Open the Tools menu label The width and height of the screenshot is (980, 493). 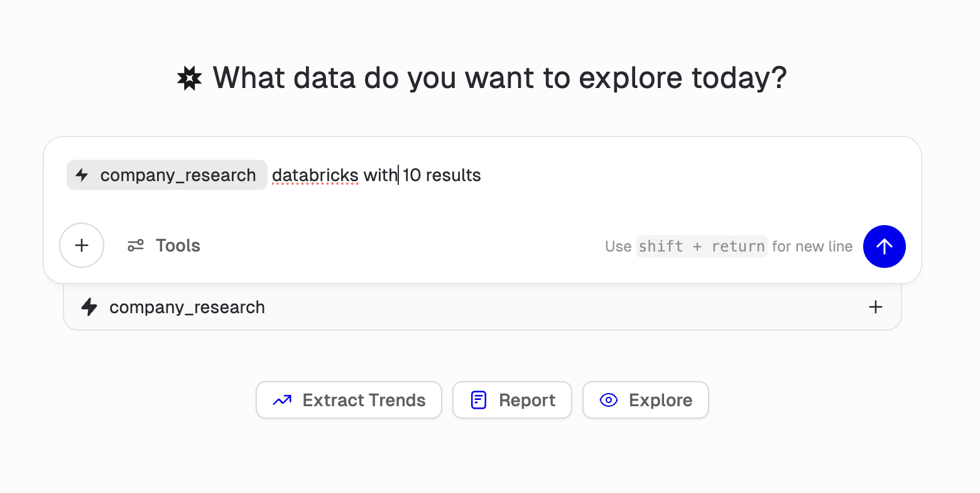coord(178,245)
